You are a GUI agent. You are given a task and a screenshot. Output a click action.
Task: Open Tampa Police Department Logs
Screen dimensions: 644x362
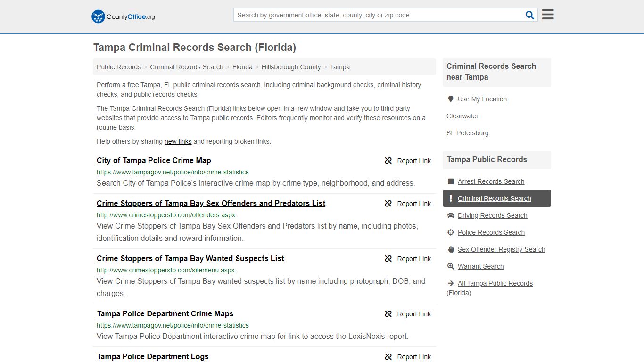(153, 356)
